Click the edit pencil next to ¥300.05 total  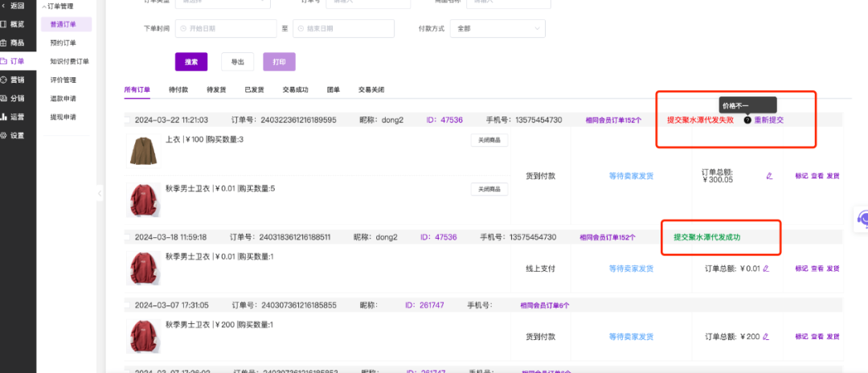click(769, 175)
